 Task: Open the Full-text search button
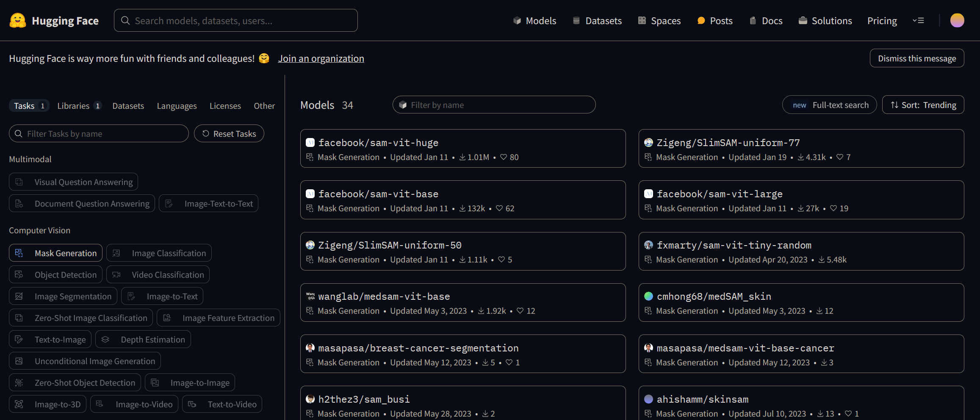click(x=829, y=105)
